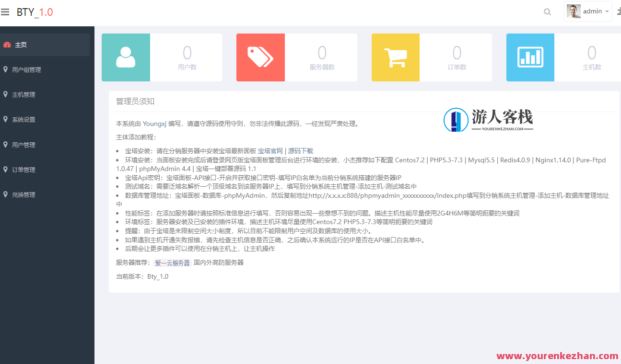Click the teal user-count card icon
Screen dimensions: 621x364
[126, 57]
